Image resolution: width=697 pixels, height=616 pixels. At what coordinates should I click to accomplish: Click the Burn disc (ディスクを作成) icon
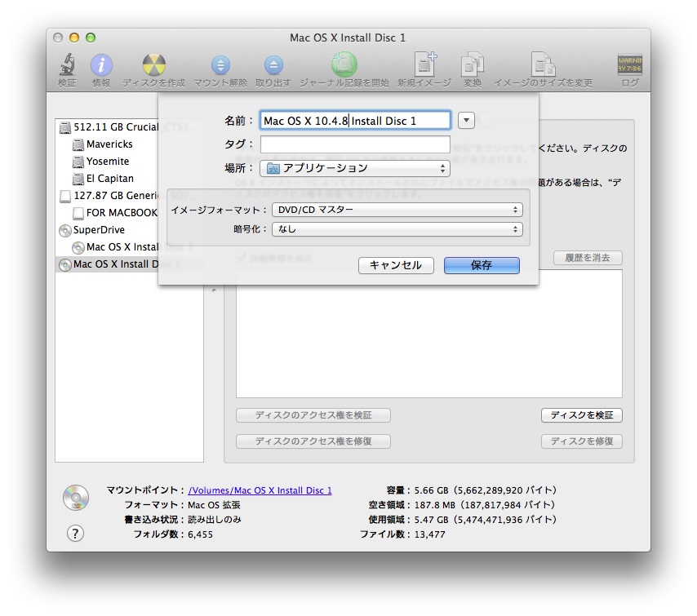pyautogui.click(x=153, y=65)
